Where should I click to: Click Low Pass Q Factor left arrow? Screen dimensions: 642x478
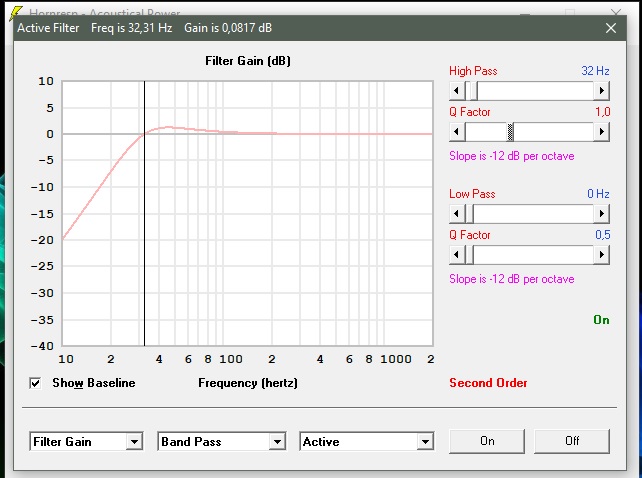(457, 255)
